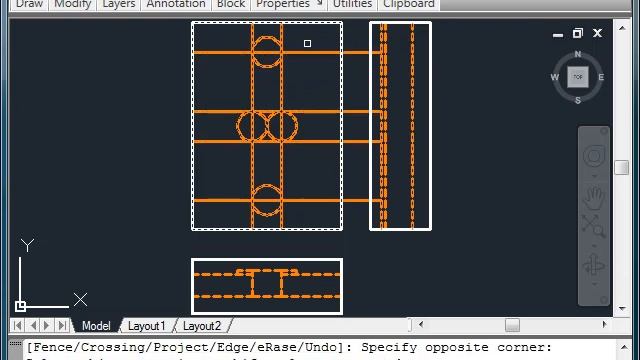Click the vertical scrollbar up arrow
640x360 pixels.
pos(622,28)
